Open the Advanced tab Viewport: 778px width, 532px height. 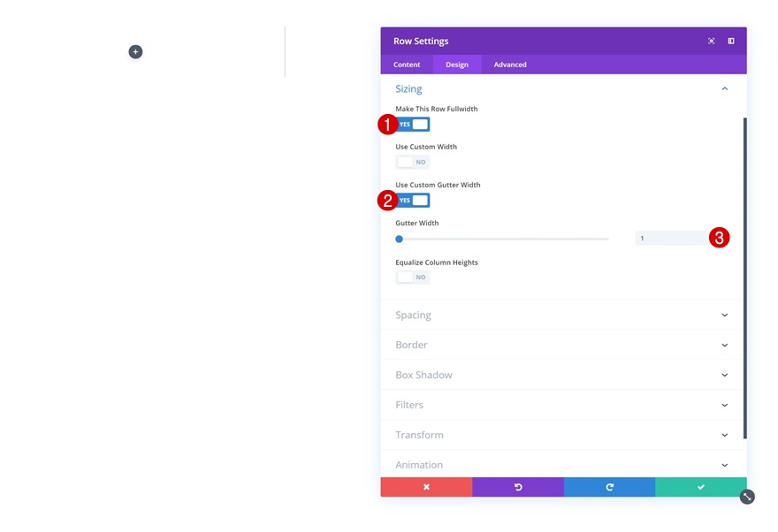pyautogui.click(x=510, y=65)
